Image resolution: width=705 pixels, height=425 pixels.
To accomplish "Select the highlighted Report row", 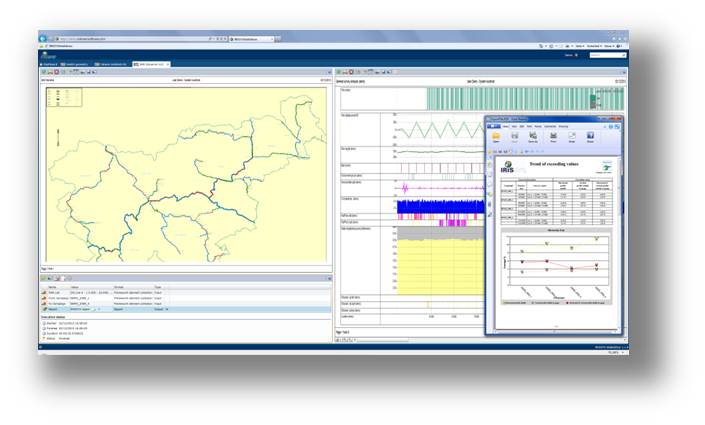I will 186,309.
